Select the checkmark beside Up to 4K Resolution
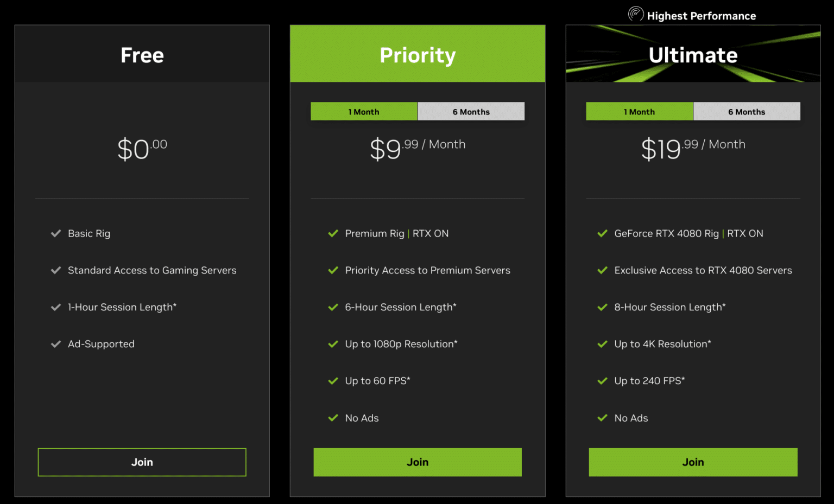 602,343
